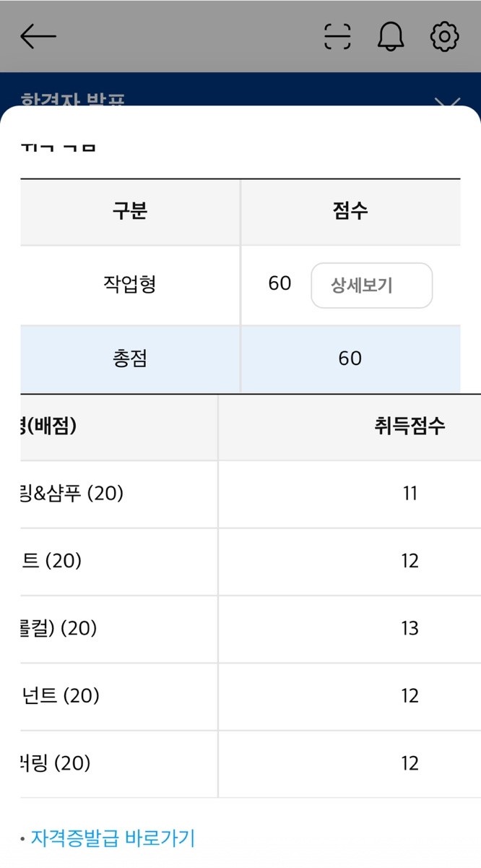This screenshot has width=481, height=868.
Task: Click the score 13 cell
Action: tap(410, 629)
